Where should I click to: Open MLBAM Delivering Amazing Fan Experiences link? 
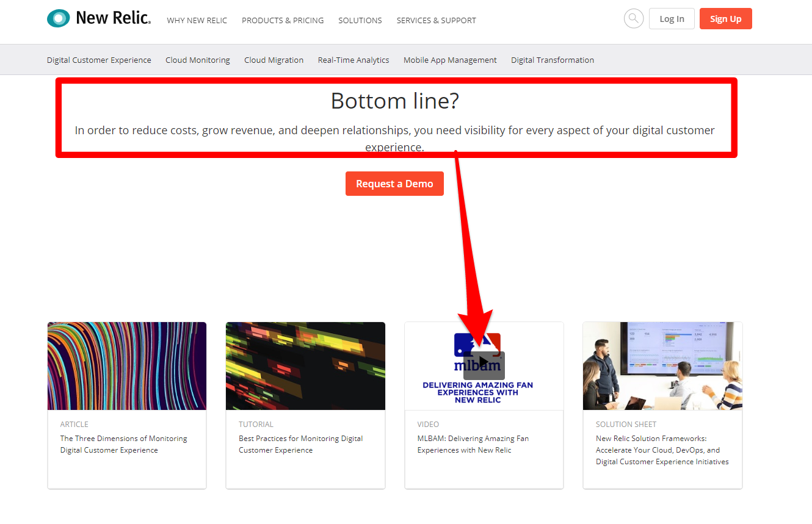[473, 444]
